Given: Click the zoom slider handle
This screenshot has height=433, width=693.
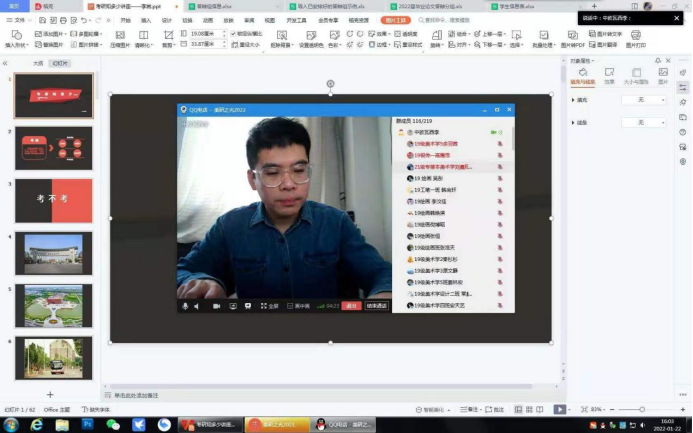Looking at the screenshot, I should point(642,410).
